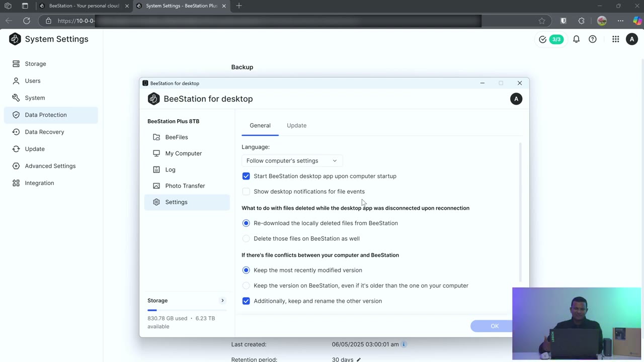The image size is (644, 362).
Task: Open the Log section of BeeStation desktop
Action: pos(170,169)
